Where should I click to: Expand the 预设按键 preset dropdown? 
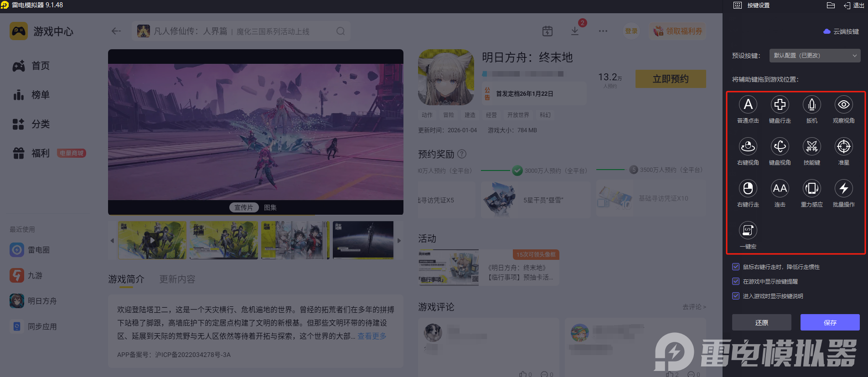pos(815,56)
